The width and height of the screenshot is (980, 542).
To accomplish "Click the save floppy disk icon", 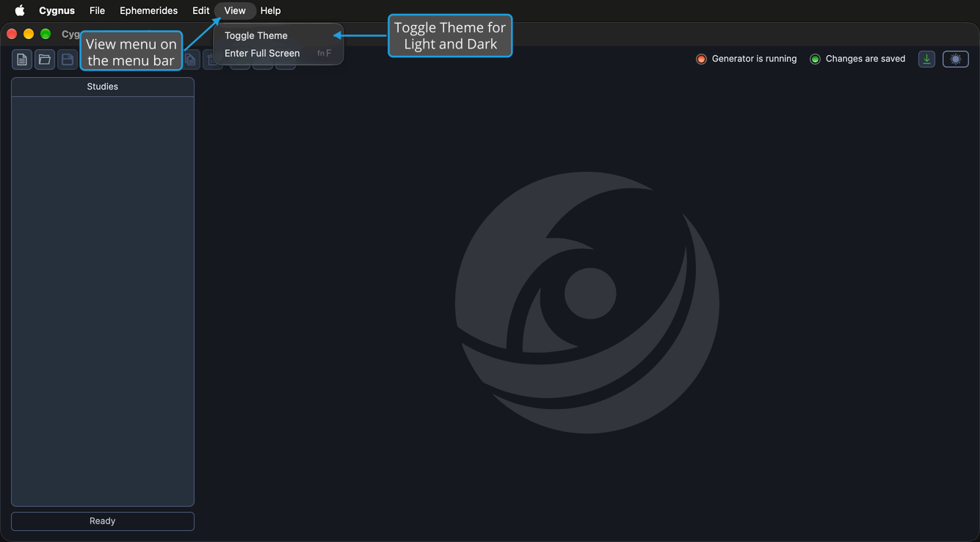I will [67, 59].
